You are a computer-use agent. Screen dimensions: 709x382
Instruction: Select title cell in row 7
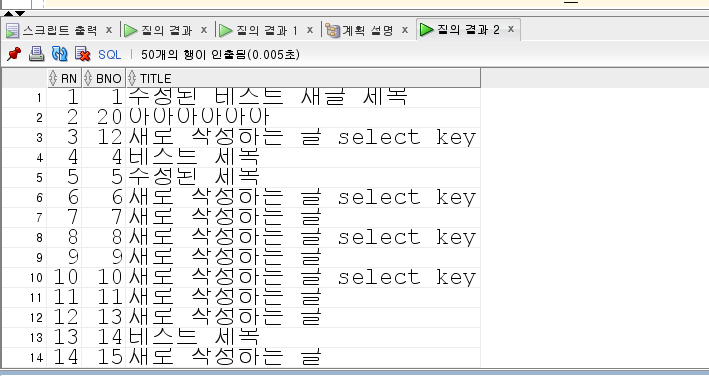click(x=303, y=217)
